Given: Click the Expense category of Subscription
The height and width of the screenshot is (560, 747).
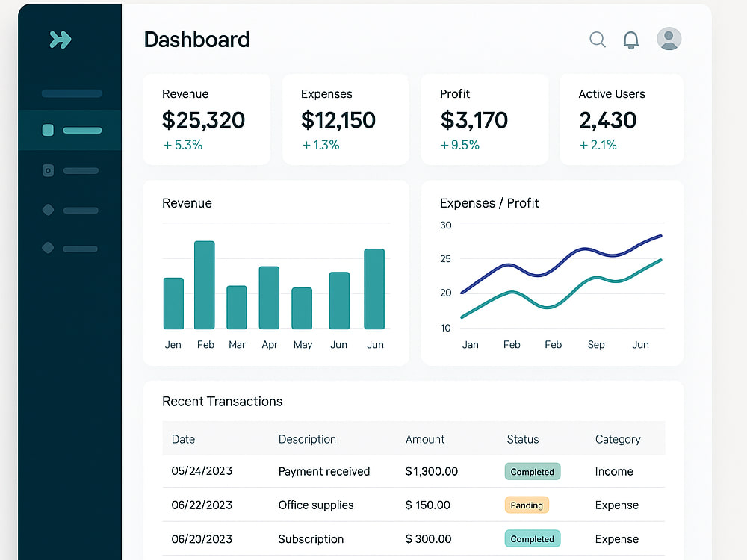Looking at the screenshot, I should tap(617, 539).
